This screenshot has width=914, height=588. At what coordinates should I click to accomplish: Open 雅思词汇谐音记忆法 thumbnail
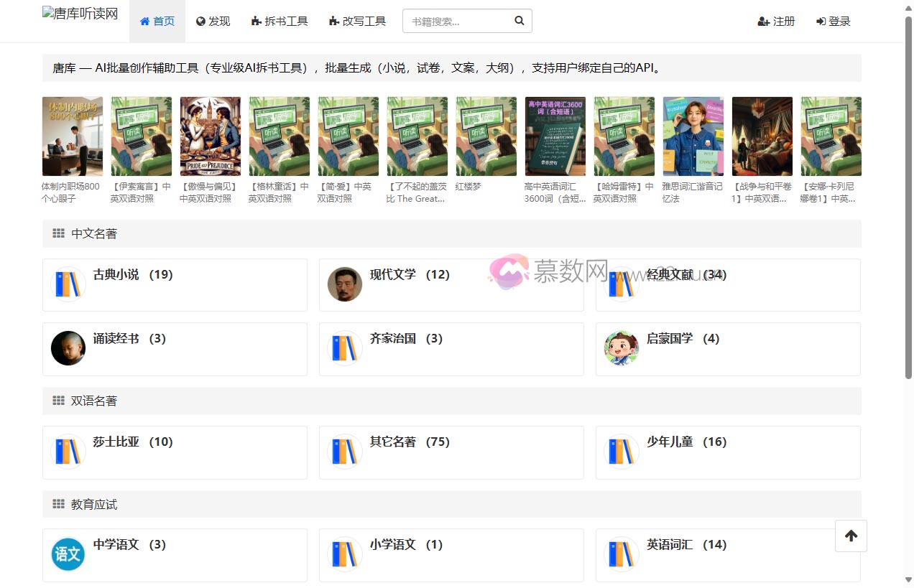pyautogui.click(x=693, y=136)
